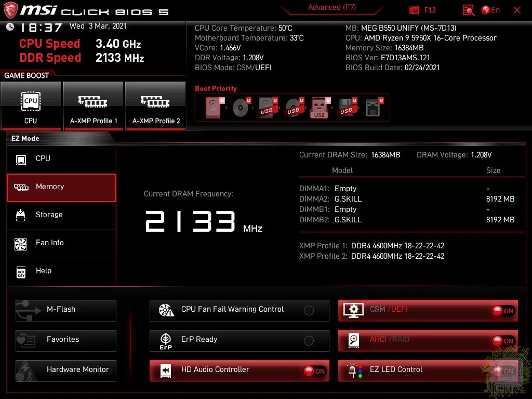Screen dimensions: 532x399
Task: Select the DIMMA2 G.SKILL row
Action: 407,199
